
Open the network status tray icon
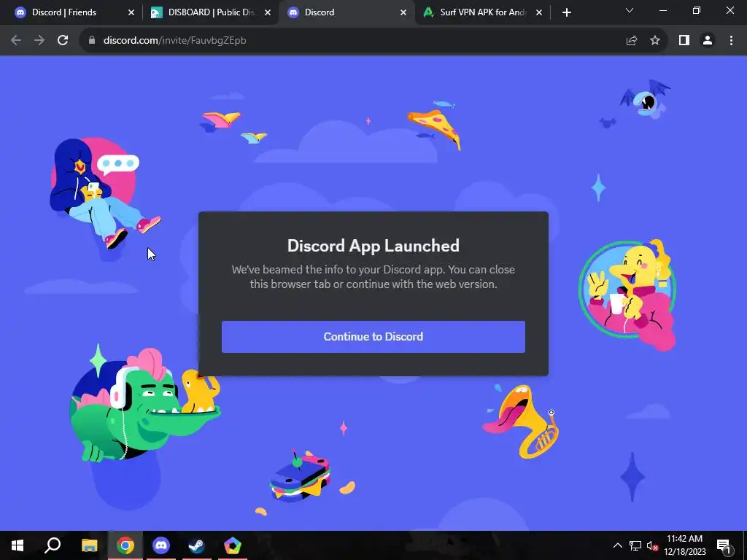click(635, 545)
